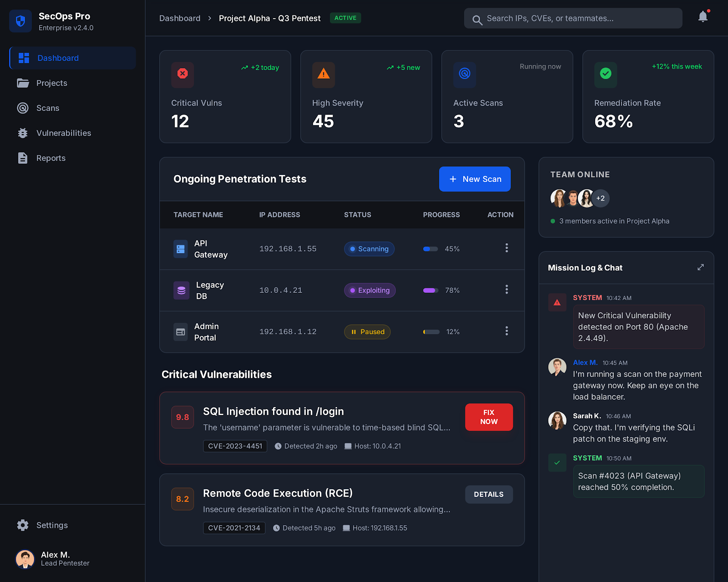728x582 pixels.
Task: Start a New Scan
Action: coord(475,179)
